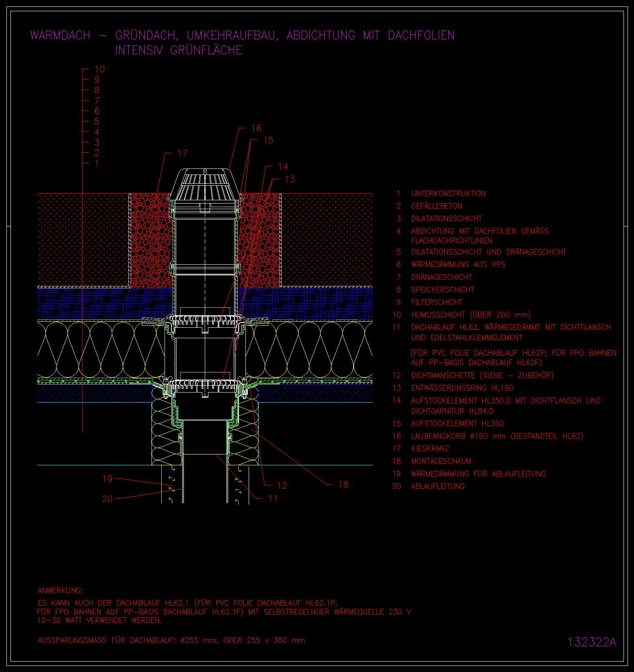Click layer callout number '7' on scale
The image size is (634, 672).
[x=97, y=101]
